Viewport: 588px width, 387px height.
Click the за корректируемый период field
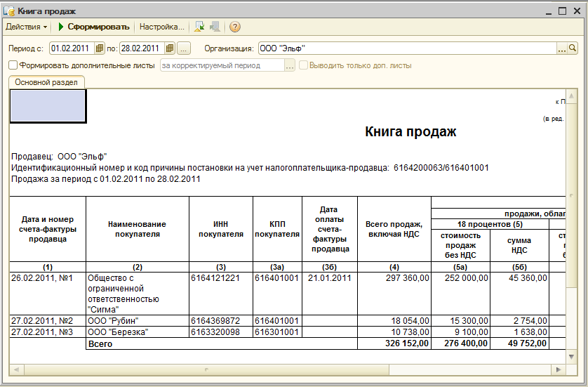pos(222,65)
